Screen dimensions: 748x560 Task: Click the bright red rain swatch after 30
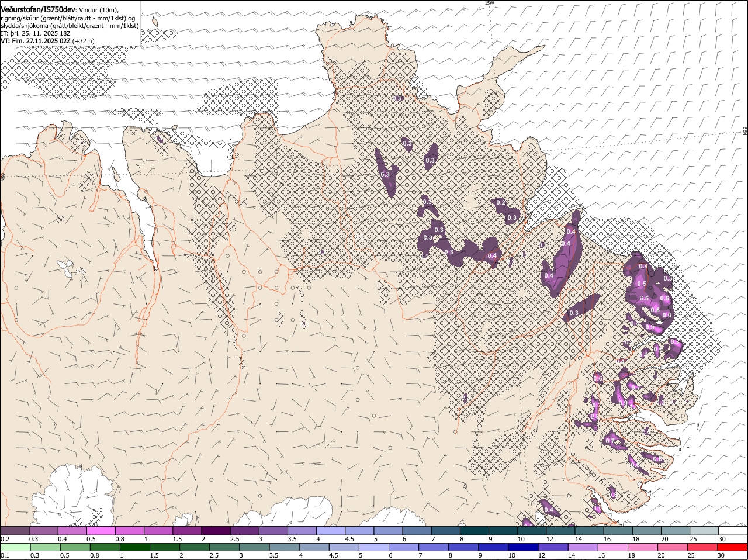pos(733,548)
